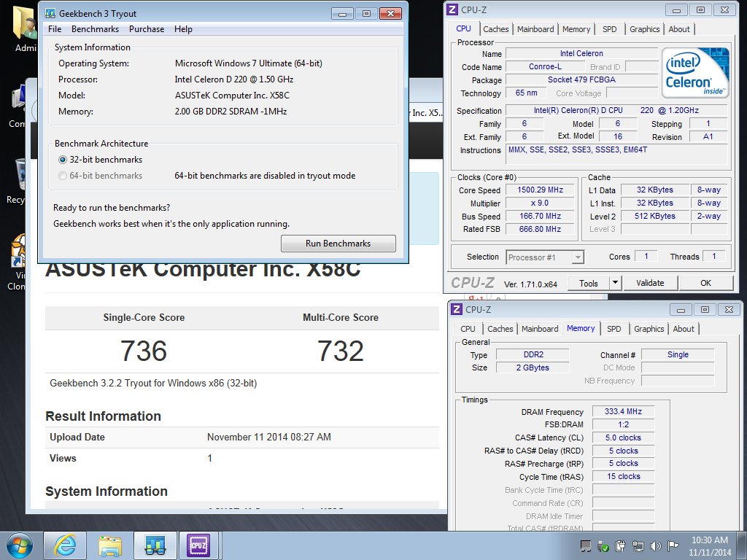Switch to CPU-Z taskbar icon
This screenshot has width=747, height=560.
tap(198, 545)
